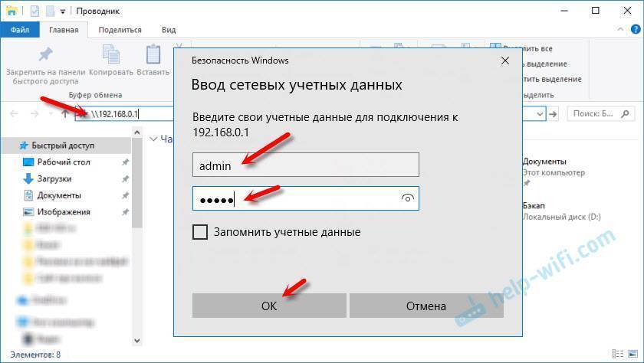The image size is (644, 363).
Task: Unpin Рабочий стол with its pin icon
Action: [125, 162]
